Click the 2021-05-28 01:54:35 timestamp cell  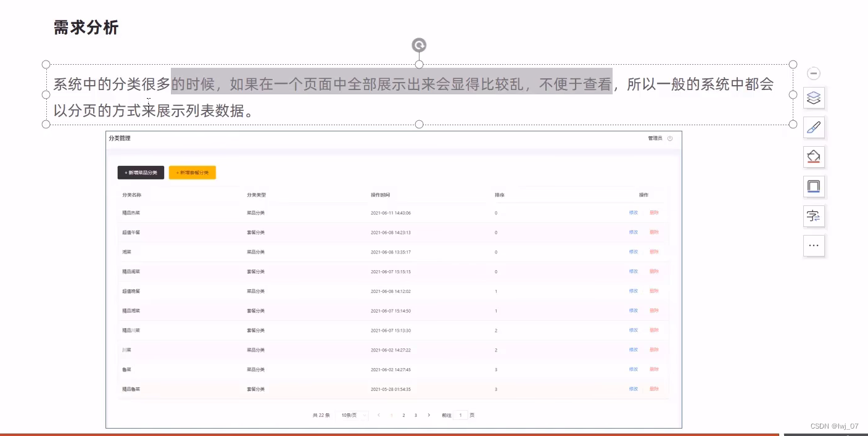point(391,389)
